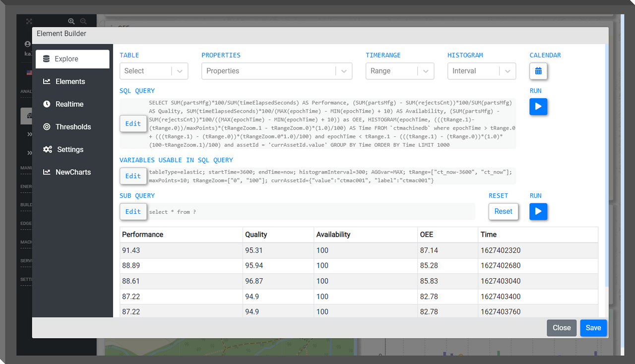Viewport: 635px width, 364px height.
Task: Save the element
Action: [593, 328]
